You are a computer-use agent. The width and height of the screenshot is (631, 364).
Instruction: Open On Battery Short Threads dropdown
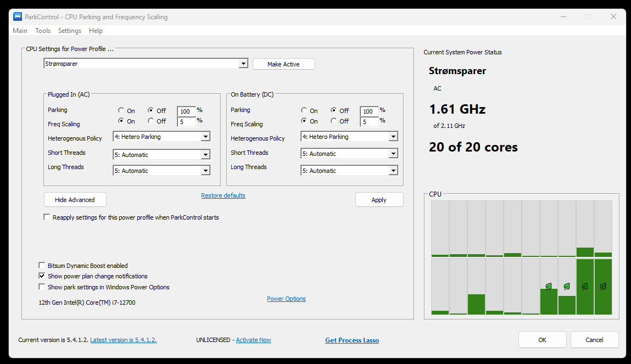[393, 154]
